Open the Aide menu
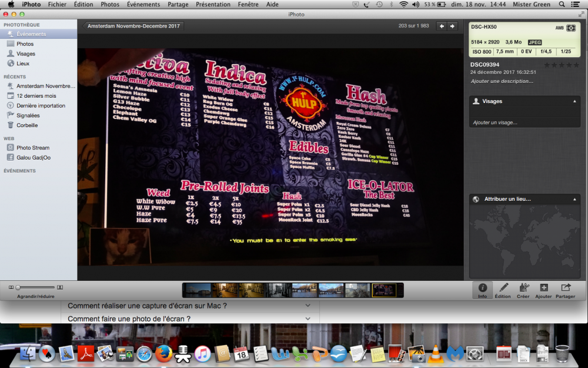Screen dimensions: 588x368 point(272,5)
